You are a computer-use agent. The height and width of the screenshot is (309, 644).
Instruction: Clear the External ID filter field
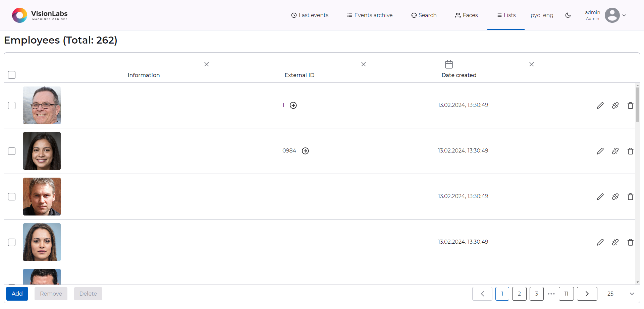coord(364,64)
